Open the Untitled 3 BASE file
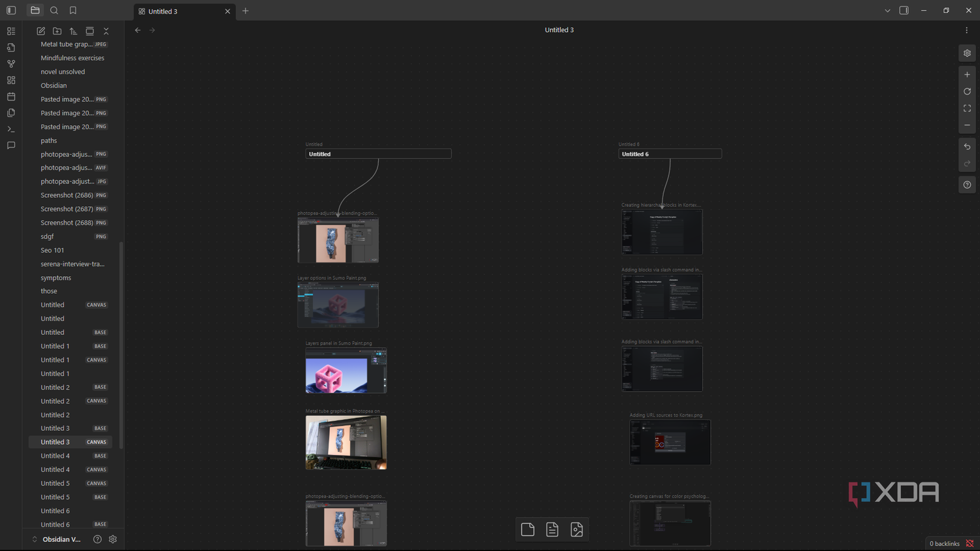 [71, 428]
